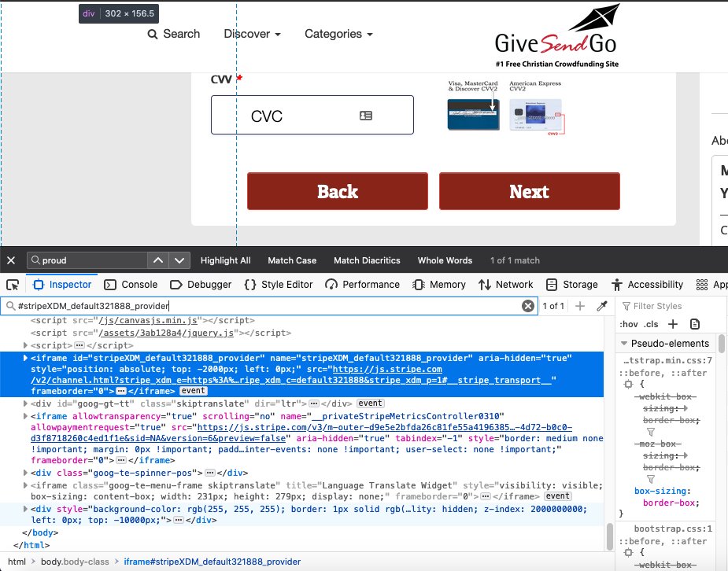Click the event badge on the stripeXDM iframe
The width and height of the screenshot is (728, 571).
click(193, 391)
